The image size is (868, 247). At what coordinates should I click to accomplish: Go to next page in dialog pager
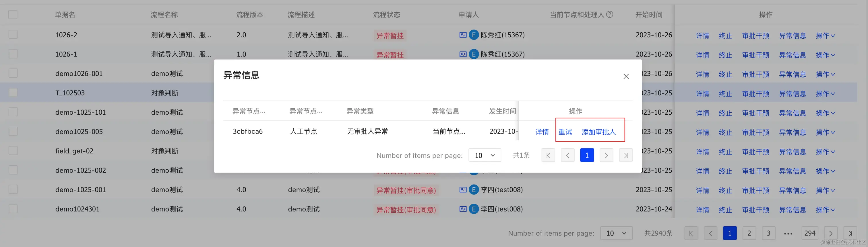pos(606,155)
